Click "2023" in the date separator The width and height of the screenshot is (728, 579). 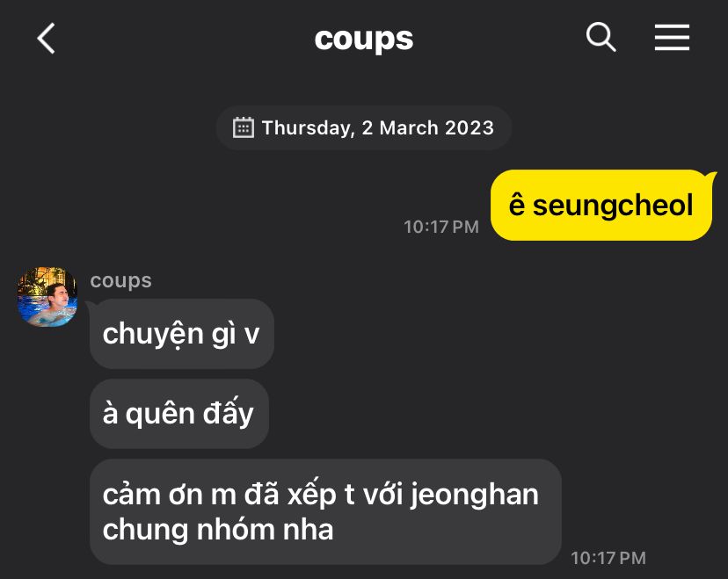469,127
